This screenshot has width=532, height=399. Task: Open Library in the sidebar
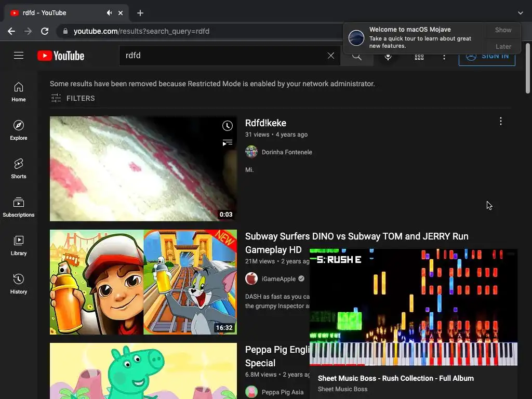(x=19, y=245)
